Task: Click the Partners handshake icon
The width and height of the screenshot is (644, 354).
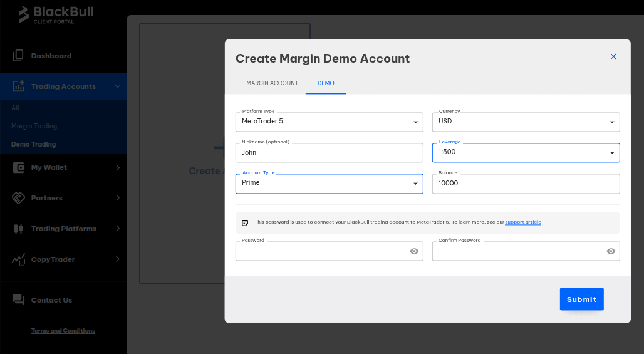Action: [x=19, y=198]
